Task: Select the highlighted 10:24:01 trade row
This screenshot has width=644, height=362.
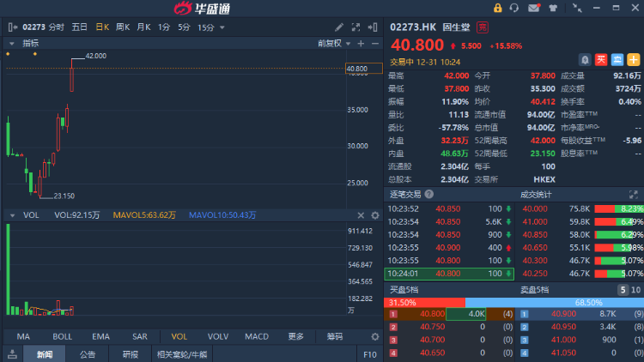Action: pos(449,274)
